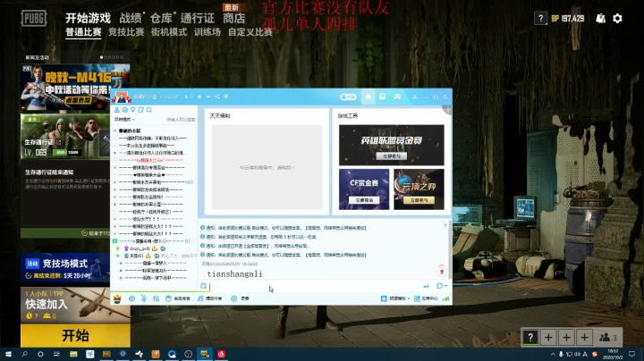The height and width of the screenshot is (361, 644).
Task: Search channel list with magnifier icon
Action: click(149, 110)
